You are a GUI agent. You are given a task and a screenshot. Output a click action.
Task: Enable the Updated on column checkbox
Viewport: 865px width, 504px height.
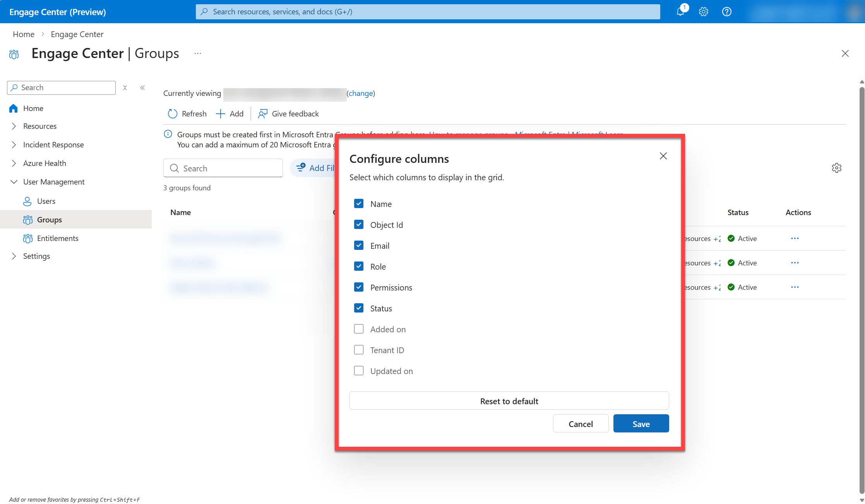(x=359, y=371)
